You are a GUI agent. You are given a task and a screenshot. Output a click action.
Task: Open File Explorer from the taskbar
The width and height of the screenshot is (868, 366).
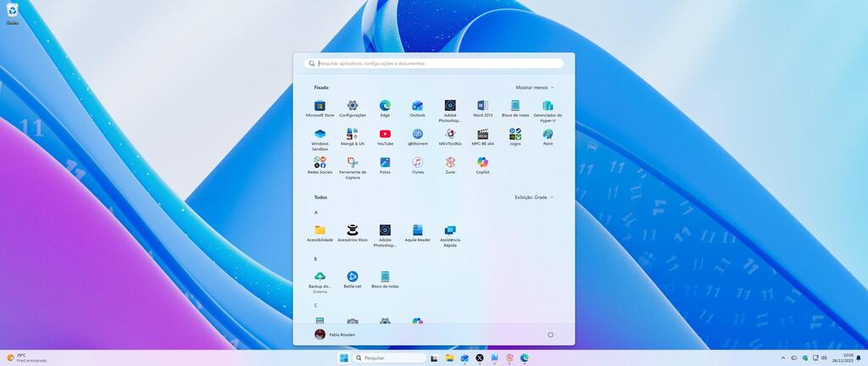pos(449,358)
